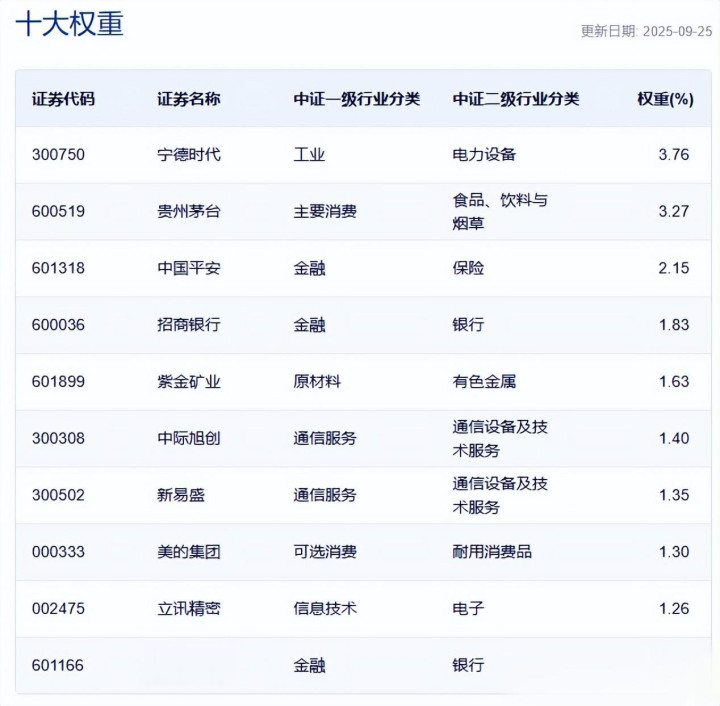Click the 主要消费 cell
720x706 pixels.
click(325, 212)
